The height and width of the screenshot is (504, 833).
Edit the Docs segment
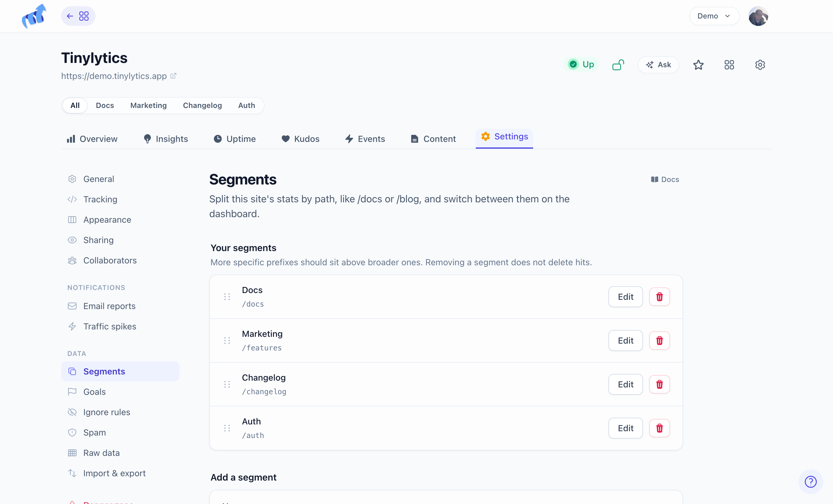pyautogui.click(x=625, y=297)
